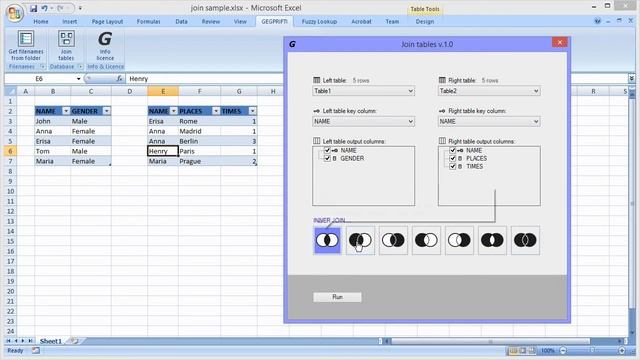This screenshot has width=640, height=360.
Task: Click the insert function fx icon
Action: 119,78
